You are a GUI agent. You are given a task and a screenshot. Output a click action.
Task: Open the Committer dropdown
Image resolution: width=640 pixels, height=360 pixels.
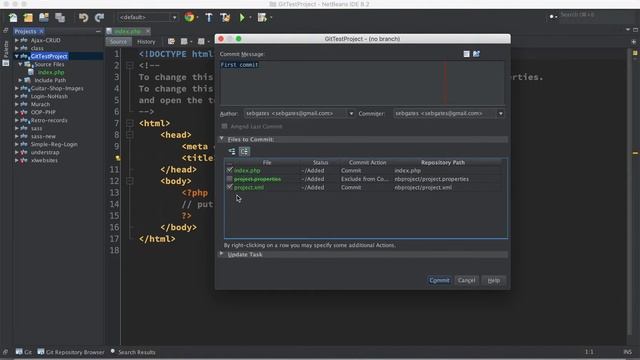point(500,113)
